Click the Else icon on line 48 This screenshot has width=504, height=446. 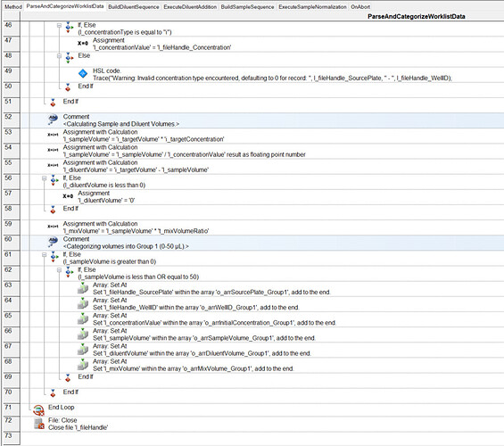click(x=69, y=58)
